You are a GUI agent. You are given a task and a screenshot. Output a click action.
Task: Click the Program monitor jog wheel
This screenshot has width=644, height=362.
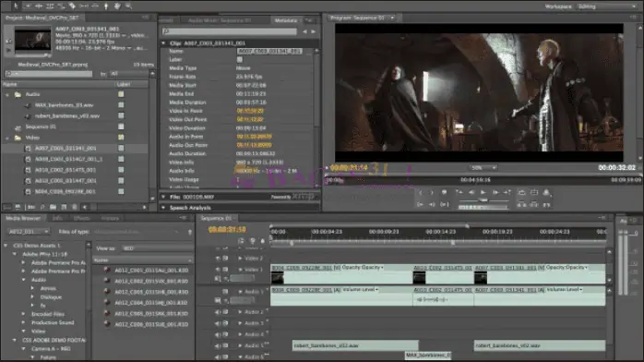click(483, 207)
